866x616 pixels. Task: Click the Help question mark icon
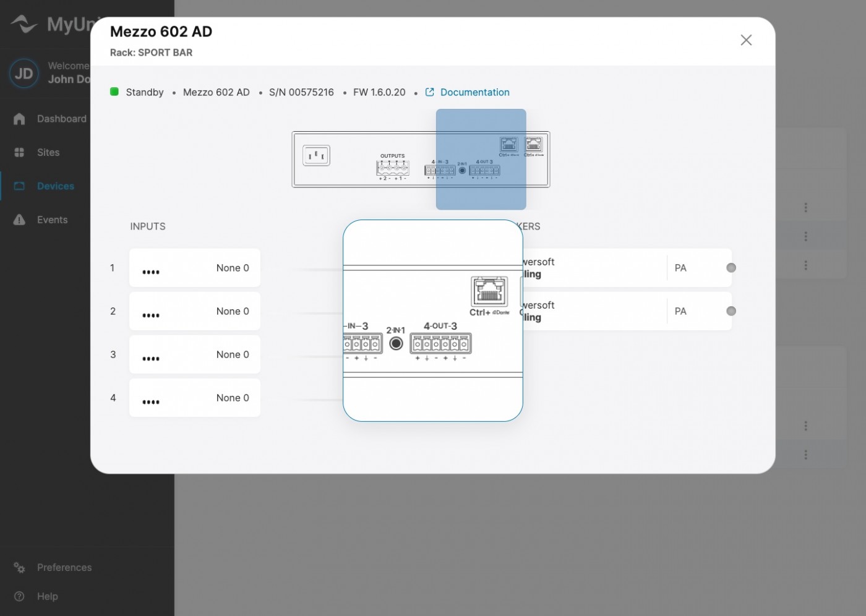pos(19,596)
